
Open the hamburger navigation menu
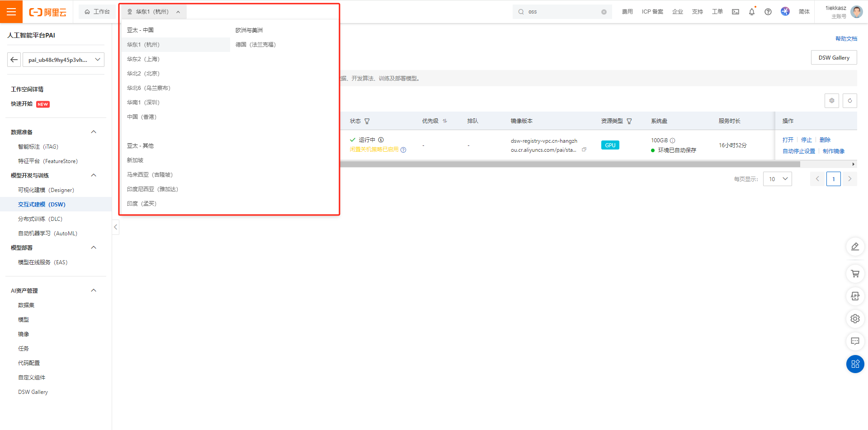[x=11, y=12]
